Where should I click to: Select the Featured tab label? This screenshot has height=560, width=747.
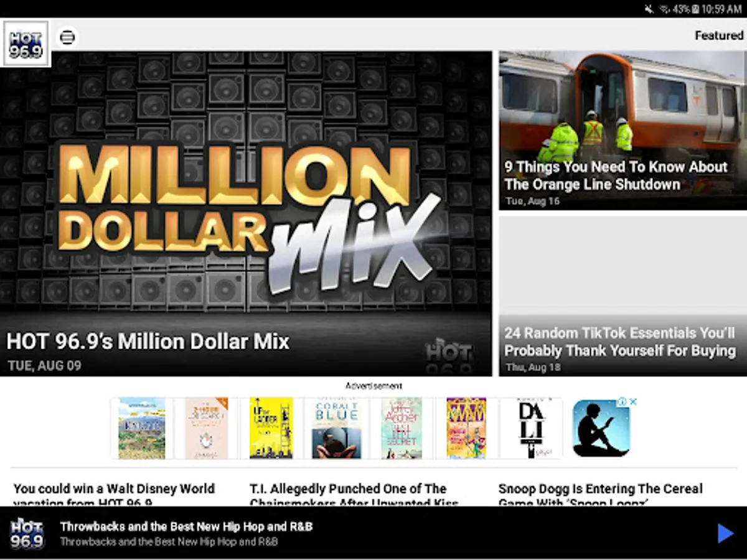click(x=719, y=35)
